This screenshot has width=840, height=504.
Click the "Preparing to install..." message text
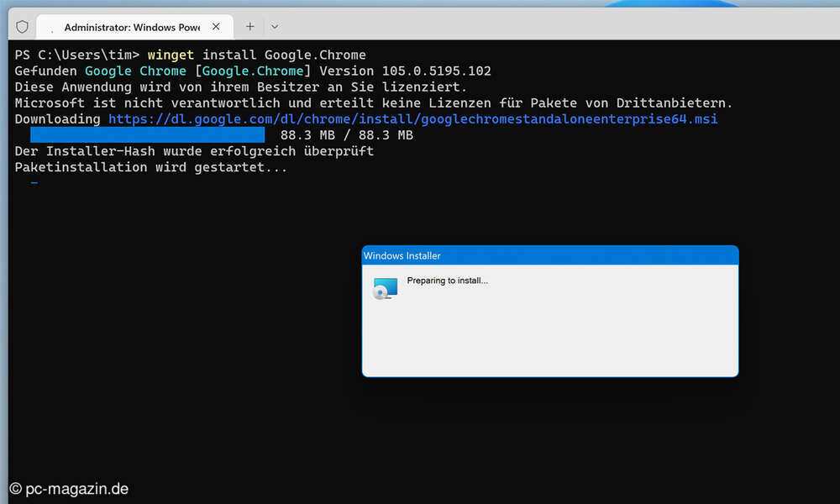447,281
